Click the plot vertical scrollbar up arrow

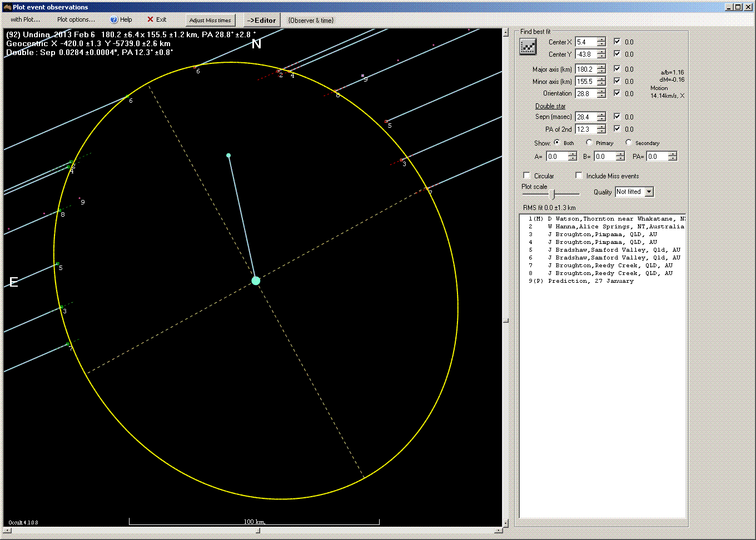click(x=505, y=33)
